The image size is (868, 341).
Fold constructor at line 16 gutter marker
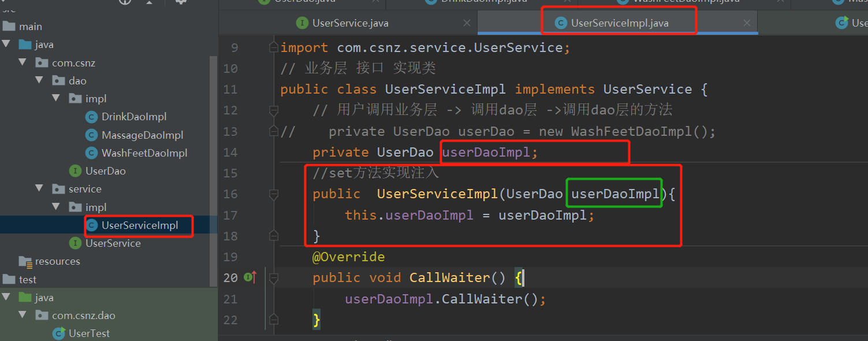coord(274,194)
